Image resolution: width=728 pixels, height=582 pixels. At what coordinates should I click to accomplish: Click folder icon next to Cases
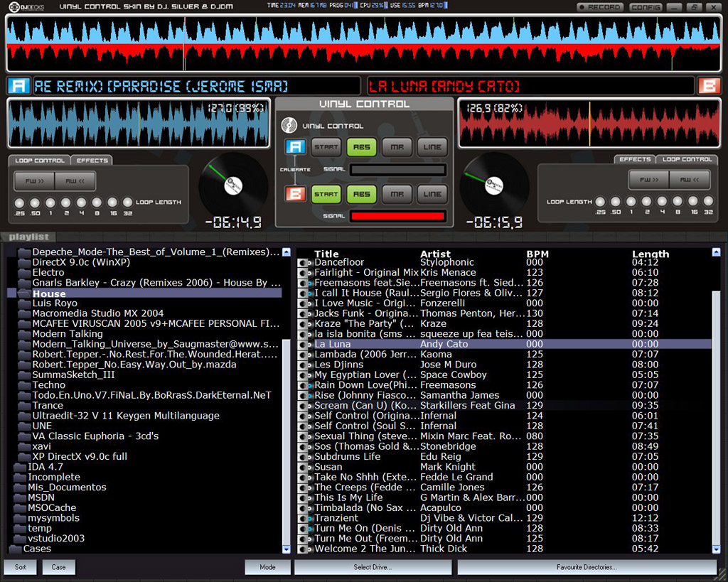point(16,549)
